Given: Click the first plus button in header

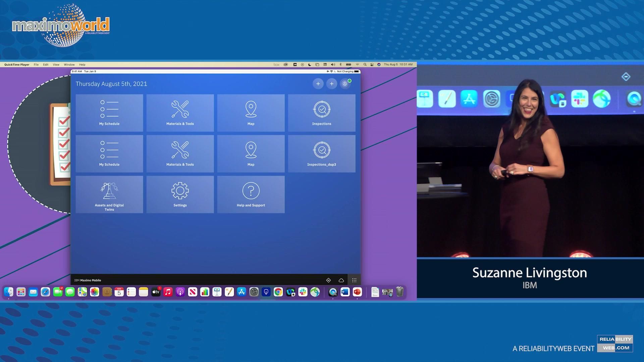Looking at the screenshot, I should (318, 84).
